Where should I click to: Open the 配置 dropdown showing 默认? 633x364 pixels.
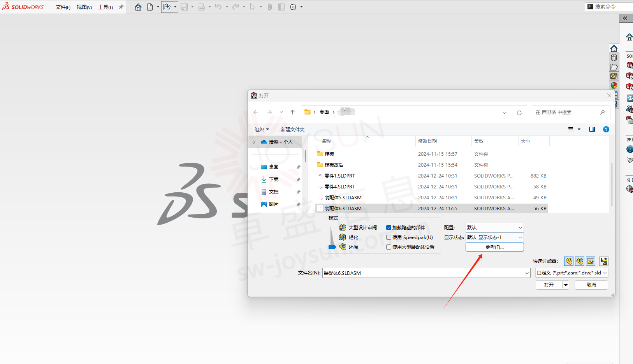pyautogui.click(x=494, y=227)
